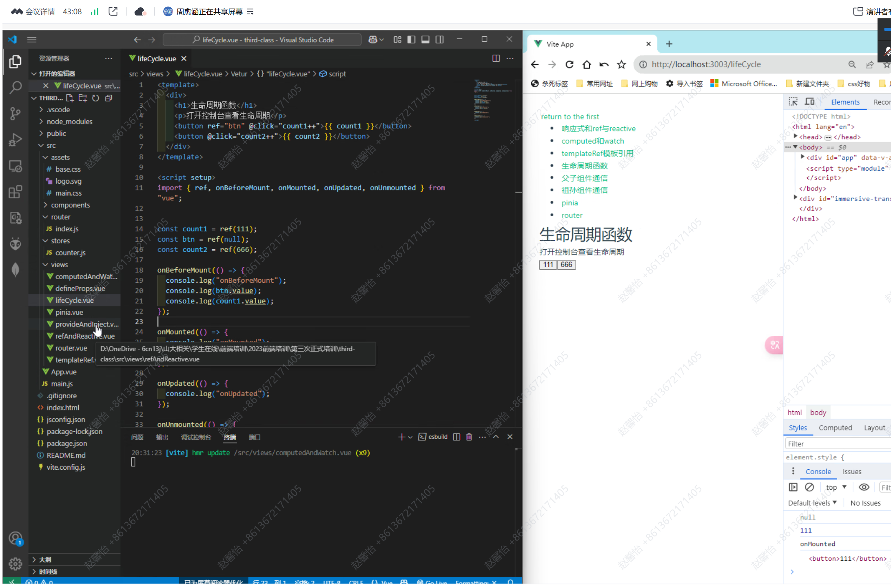Clear the DevTools console
This screenshot has width=891, height=588.
tap(809, 487)
